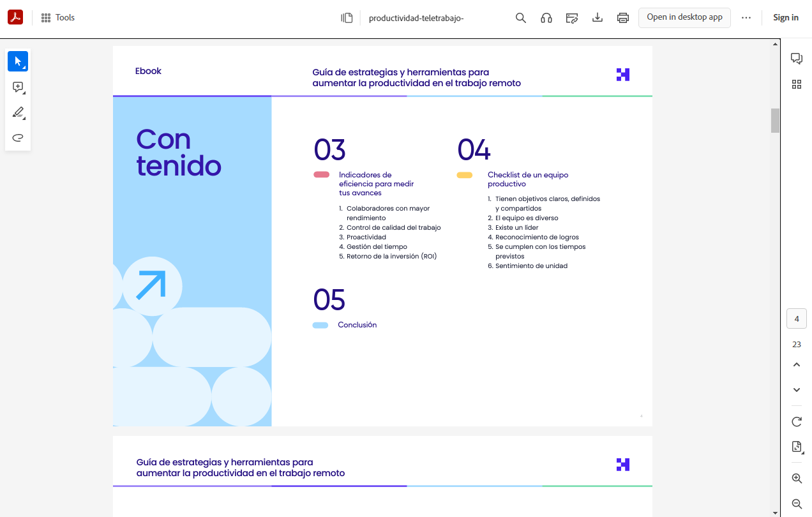The width and height of the screenshot is (812, 517).
Task: Open the search icon in the toolbar
Action: pos(520,17)
